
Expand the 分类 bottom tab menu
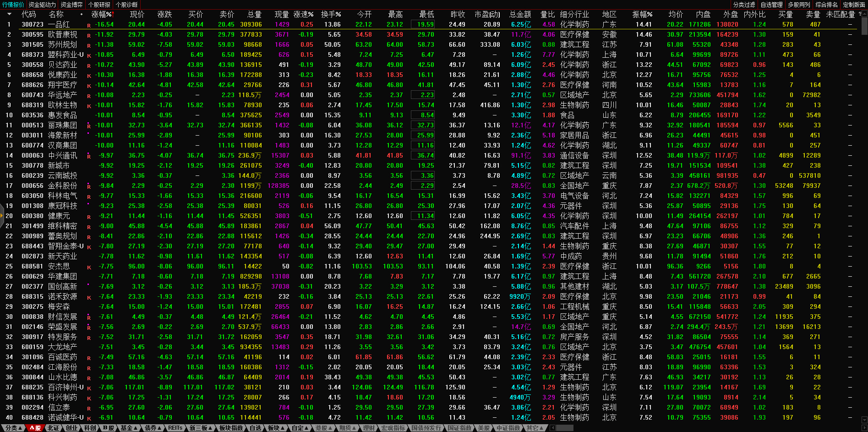(13, 428)
